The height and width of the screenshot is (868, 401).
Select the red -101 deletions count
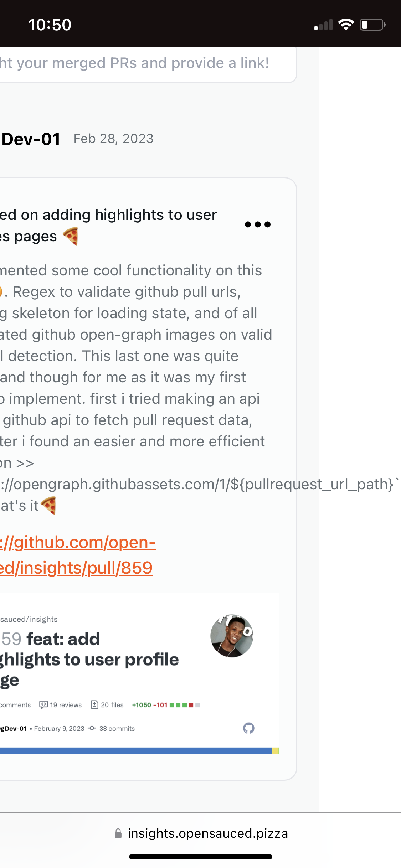tap(160, 704)
